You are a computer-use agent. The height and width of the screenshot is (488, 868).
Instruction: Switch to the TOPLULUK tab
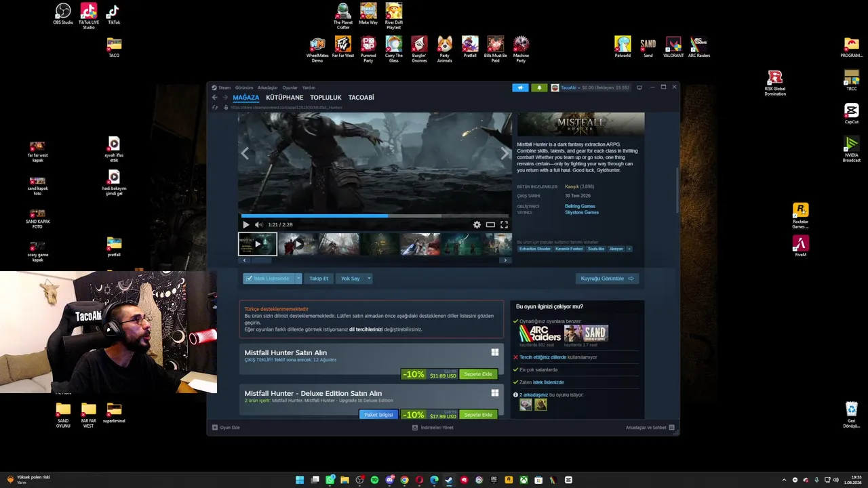coord(325,98)
